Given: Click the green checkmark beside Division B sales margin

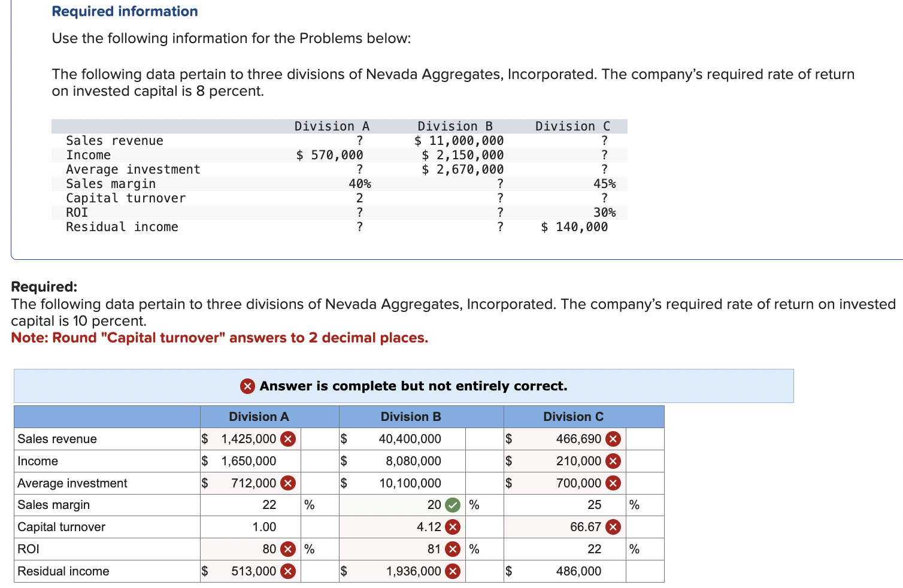Looking at the screenshot, I should coord(451,505).
